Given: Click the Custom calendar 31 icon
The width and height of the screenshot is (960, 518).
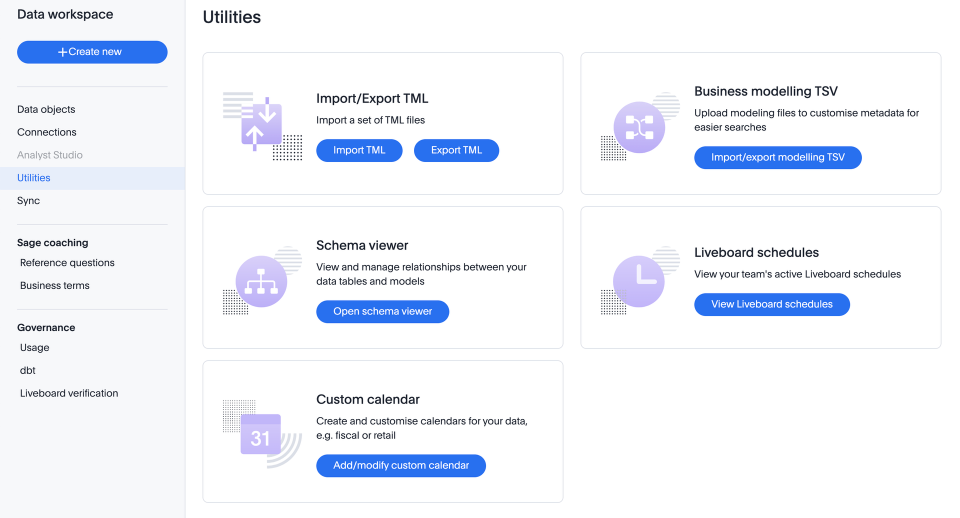Looking at the screenshot, I should (261, 436).
